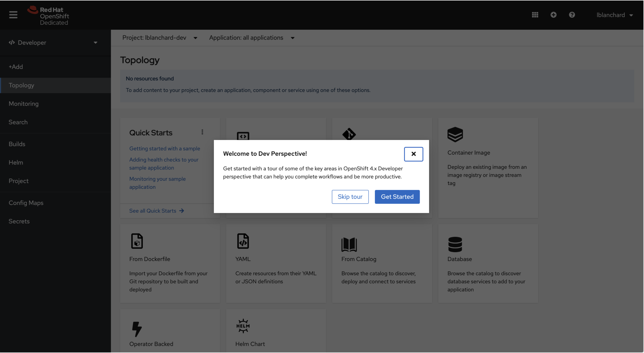Close the Welcome to Dev Perspective dialog
Image resolution: width=644 pixels, height=353 pixels.
(x=414, y=154)
